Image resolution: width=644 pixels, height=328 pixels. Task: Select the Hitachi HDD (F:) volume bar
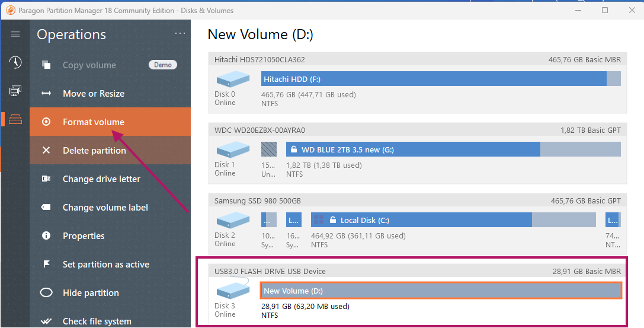(441, 79)
